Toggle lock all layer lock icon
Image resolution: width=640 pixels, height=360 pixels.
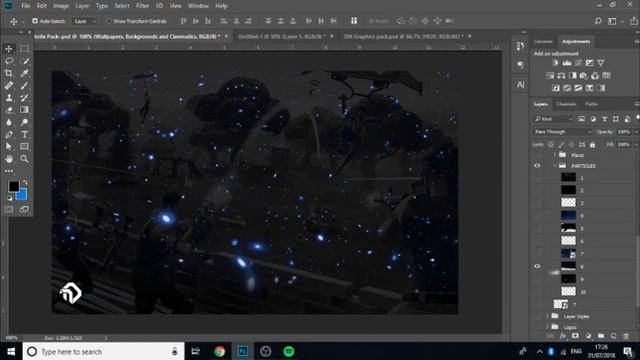coord(592,144)
